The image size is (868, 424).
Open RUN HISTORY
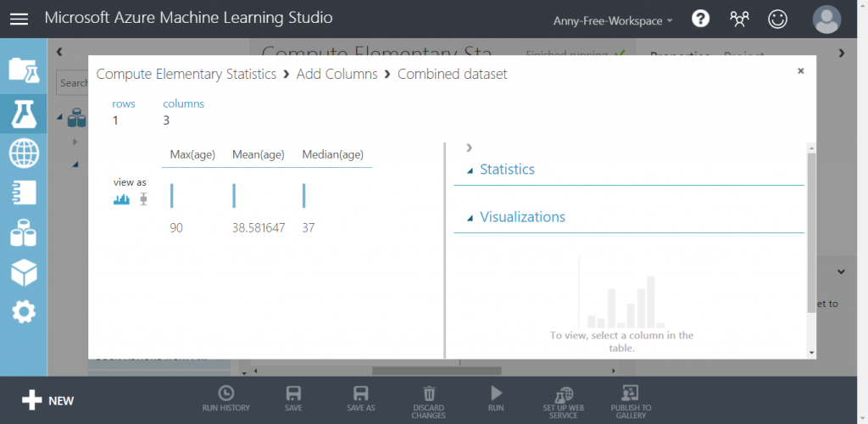pyautogui.click(x=225, y=399)
